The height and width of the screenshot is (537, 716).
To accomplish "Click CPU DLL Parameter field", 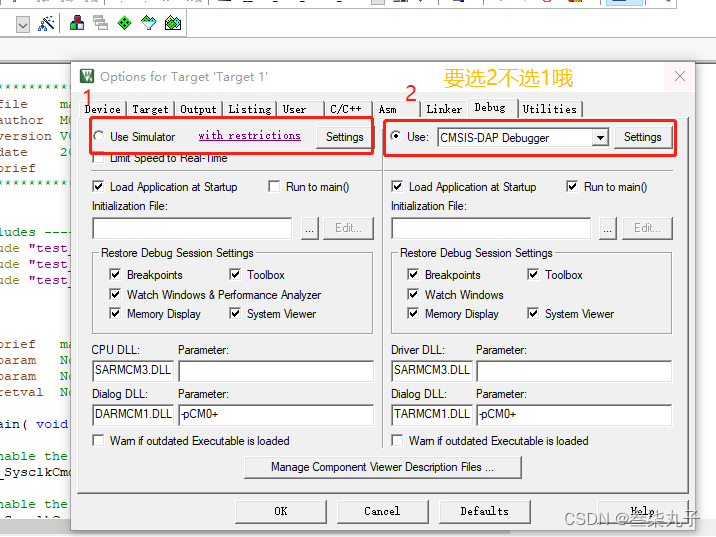I will (276, 370).
